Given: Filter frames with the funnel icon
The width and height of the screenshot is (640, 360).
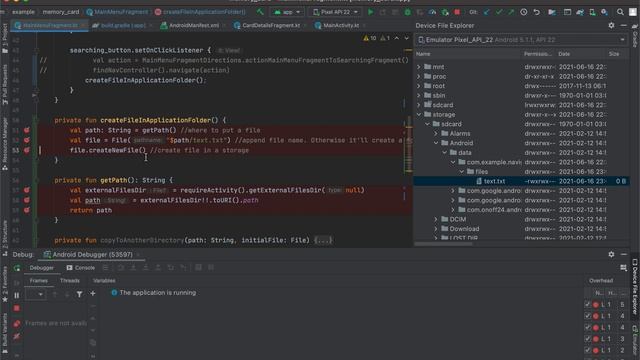Looking at the screenshot, I should point(80,294).
